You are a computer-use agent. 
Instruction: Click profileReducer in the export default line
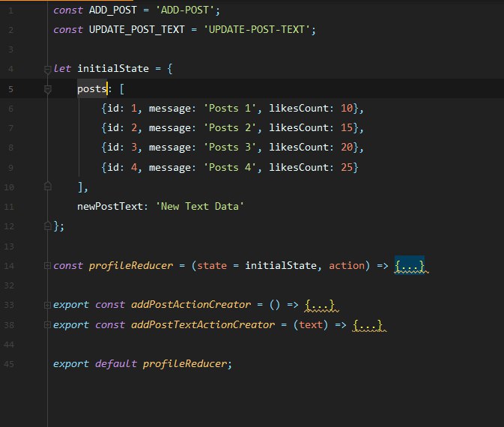185,363
